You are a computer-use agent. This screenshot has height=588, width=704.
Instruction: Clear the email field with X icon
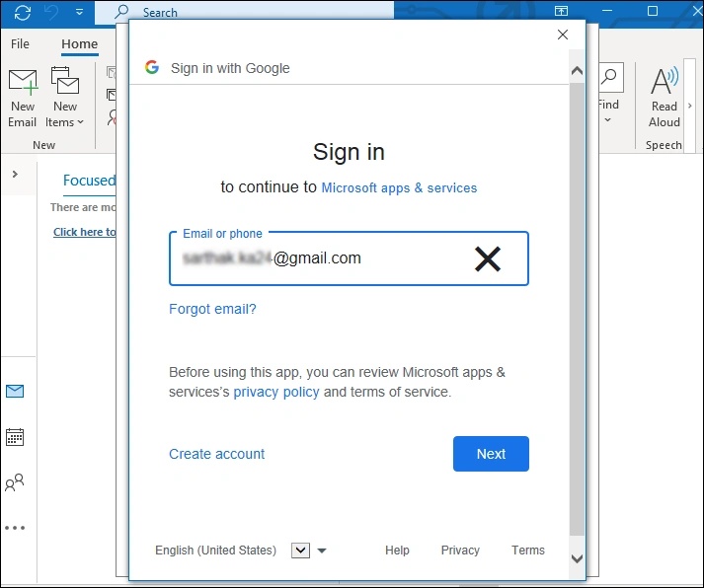(x=488, y=258)
